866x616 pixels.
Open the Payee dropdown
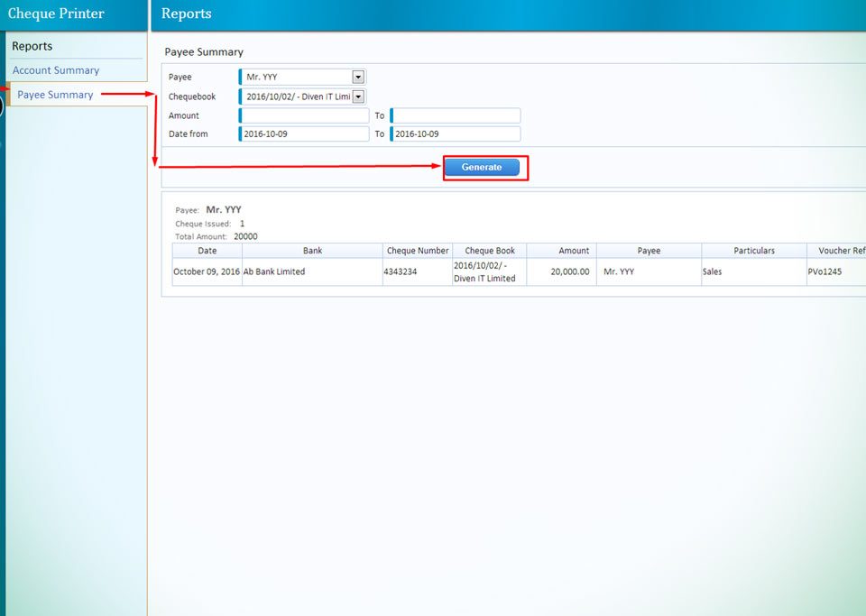click(x=357, y=77)
